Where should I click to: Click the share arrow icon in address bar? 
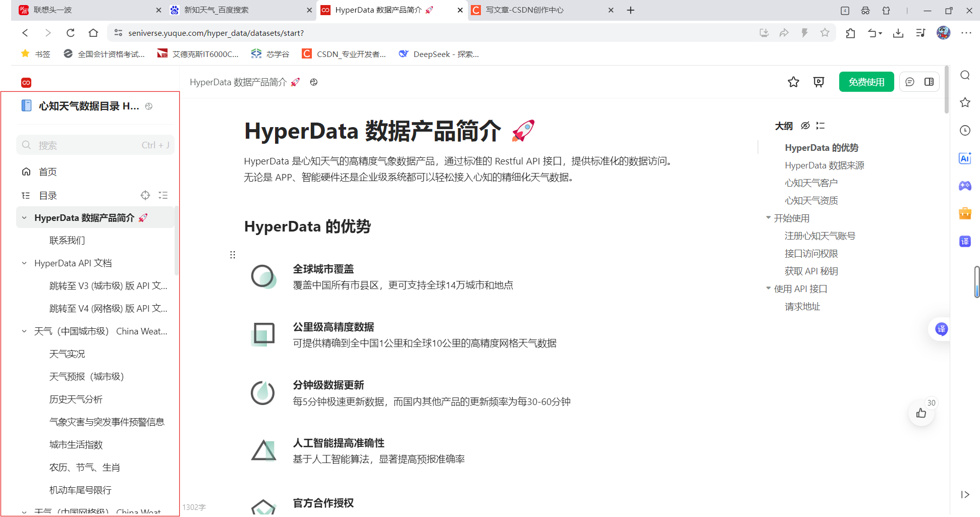(784, 33)
